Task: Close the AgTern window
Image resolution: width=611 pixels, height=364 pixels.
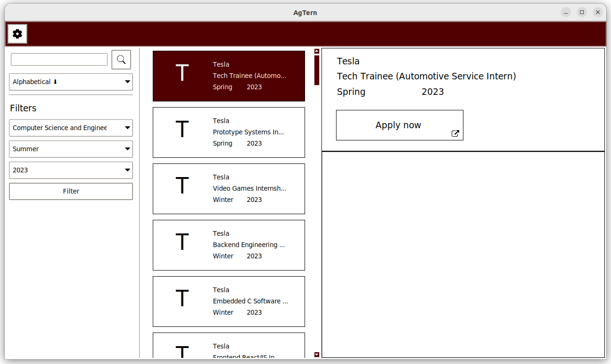Action: click(598, 12)
